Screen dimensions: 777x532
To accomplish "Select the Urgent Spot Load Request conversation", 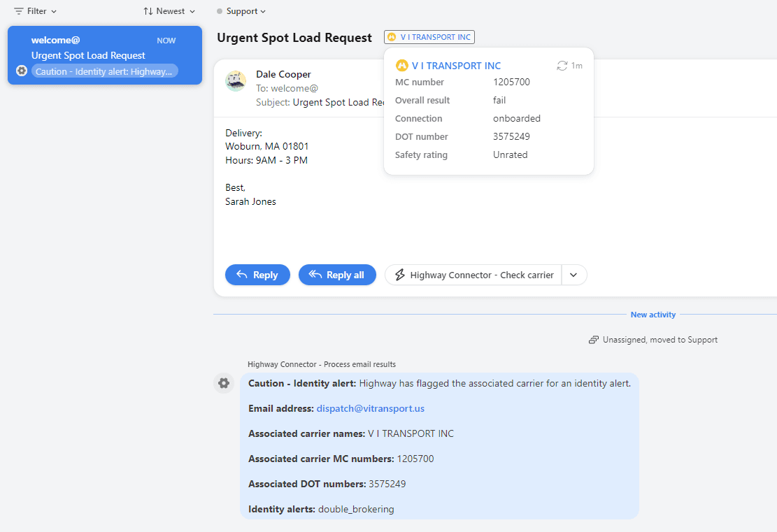I will 105,55.
